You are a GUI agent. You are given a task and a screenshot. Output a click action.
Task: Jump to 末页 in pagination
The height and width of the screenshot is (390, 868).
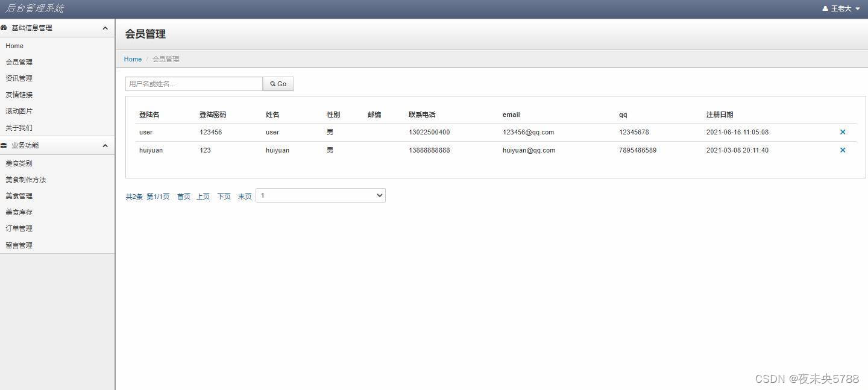click(x=244, y=197)
